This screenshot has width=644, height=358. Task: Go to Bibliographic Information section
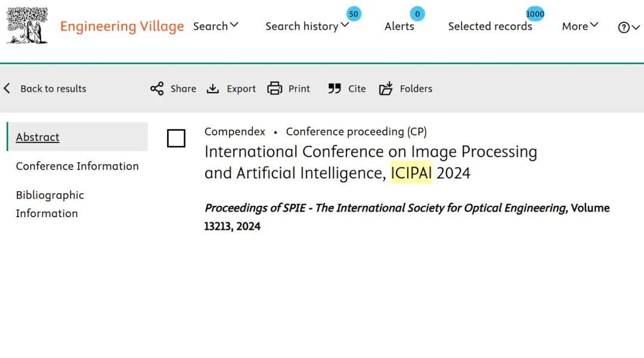pyautogui.click(x=49, y=204)
